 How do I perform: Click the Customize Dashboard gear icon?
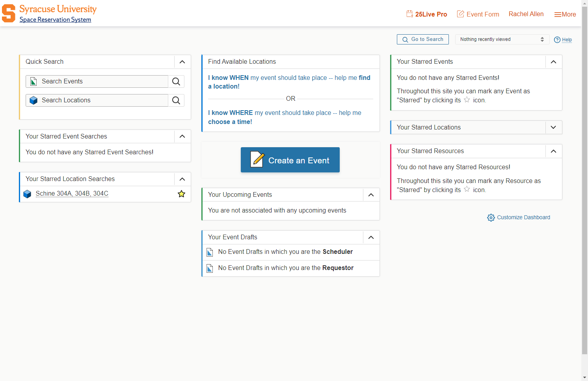(491, 218)
